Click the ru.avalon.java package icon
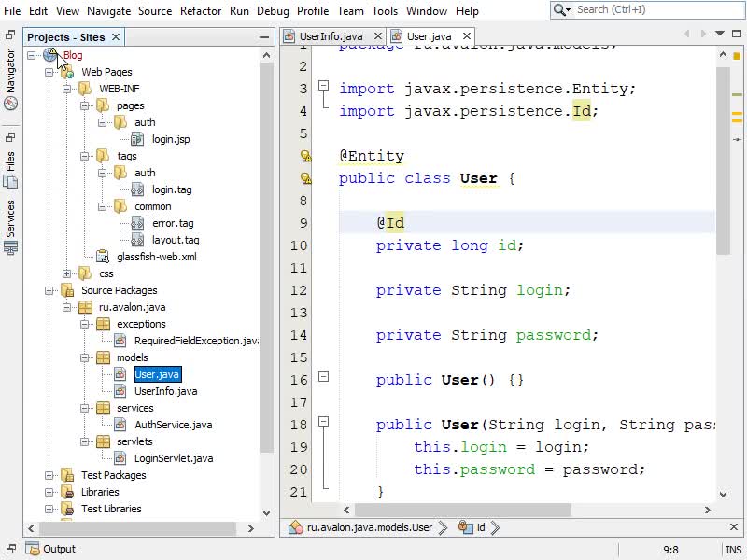Viewport: 747px width, 560px height. [x=85, y=307]
